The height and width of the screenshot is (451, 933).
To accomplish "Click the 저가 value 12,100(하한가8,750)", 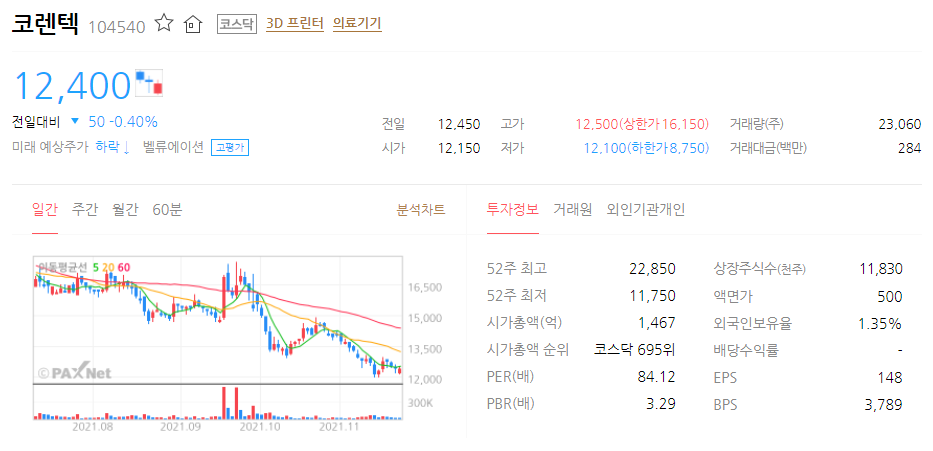I will coord(646,148).
